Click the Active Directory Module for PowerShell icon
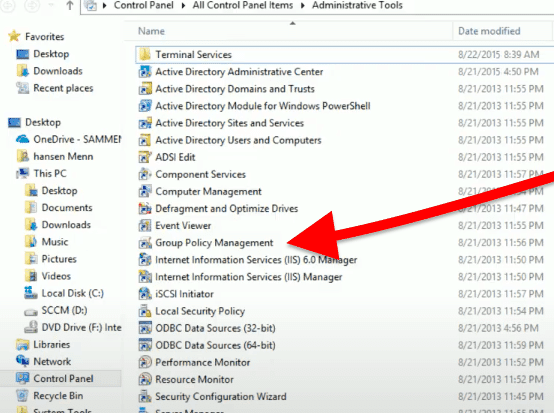 145,106
